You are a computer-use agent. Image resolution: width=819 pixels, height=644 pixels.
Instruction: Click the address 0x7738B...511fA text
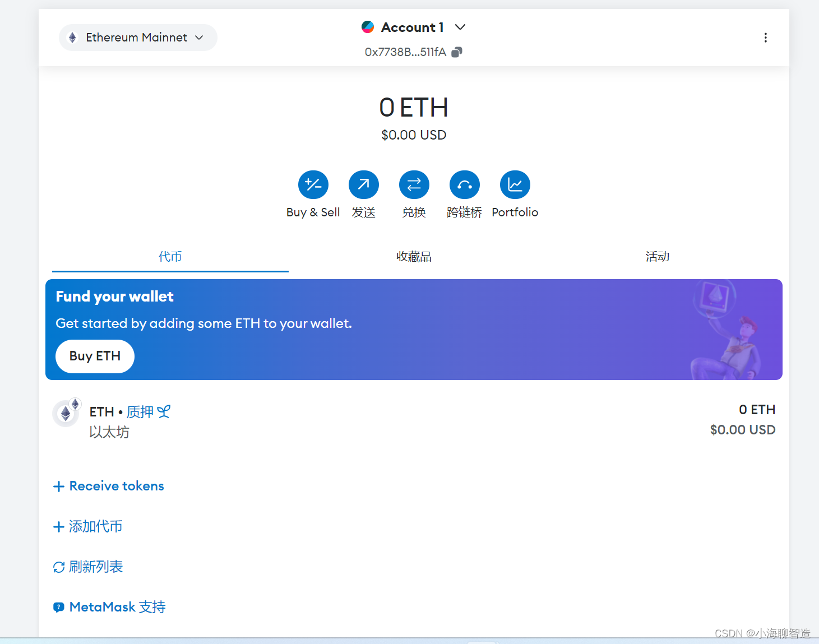[405, 52]
